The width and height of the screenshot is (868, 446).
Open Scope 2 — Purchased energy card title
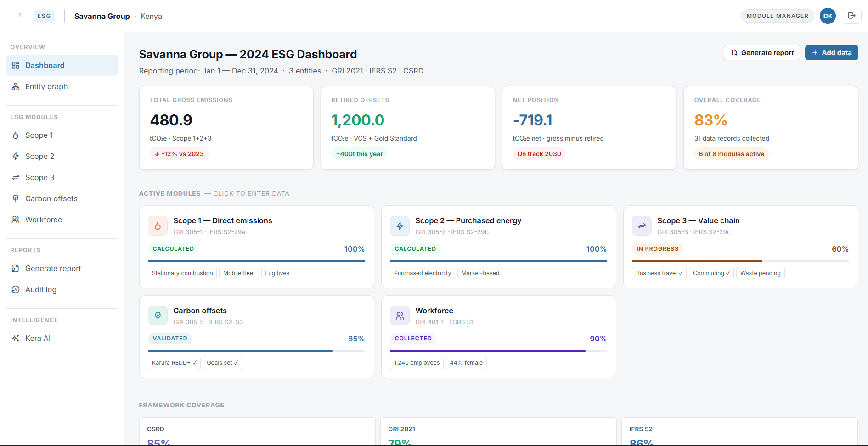pyautogui.click(x=468, y=220)
